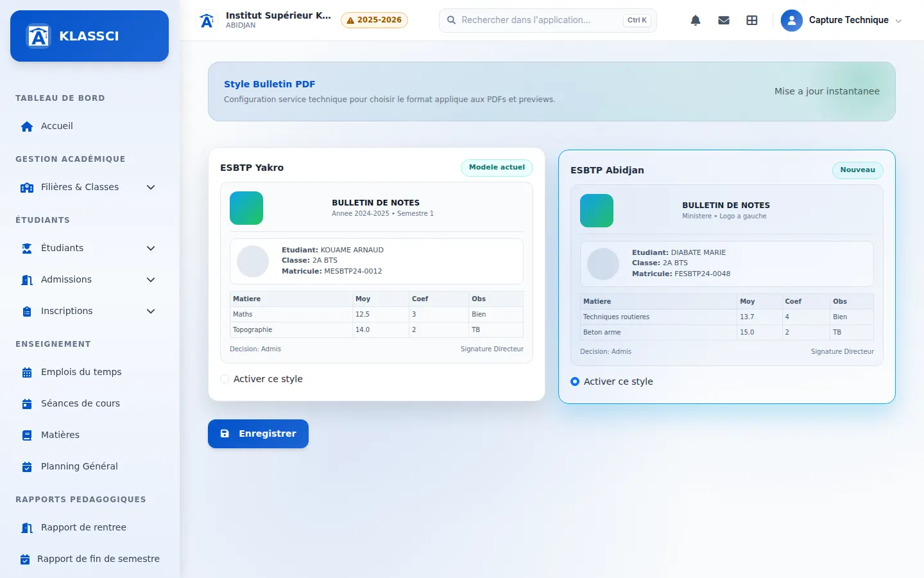Image resolution: width=924 pixels, height=578 pixels.
Task: Click the user avatar icon
Action: pyautogui.click(x=792, y=21)
